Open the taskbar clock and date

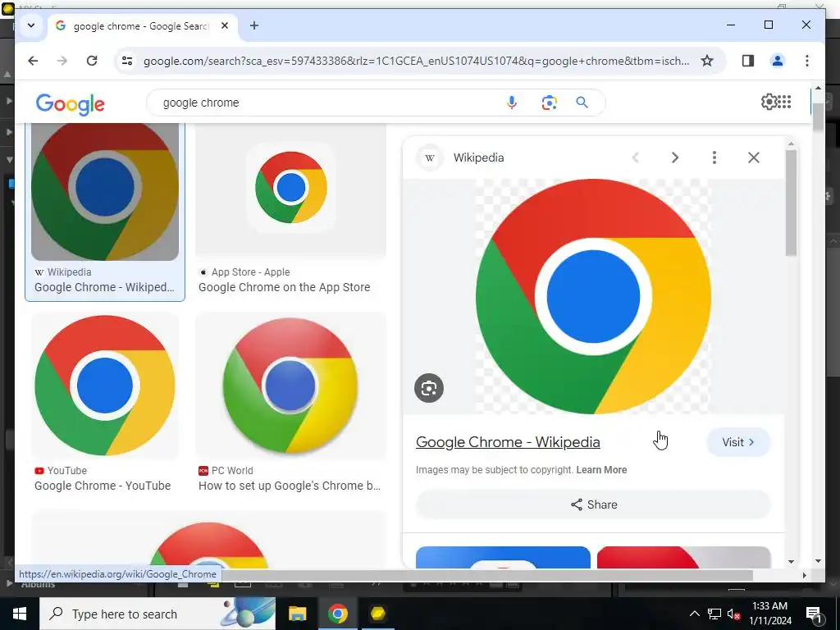[x=769, y=614]
